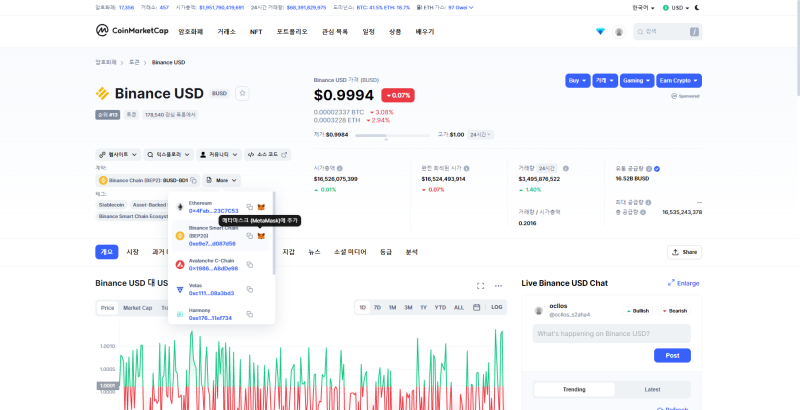
Task: Open the 암호화폐 navigation menu
Action: [x=191, y=32]
